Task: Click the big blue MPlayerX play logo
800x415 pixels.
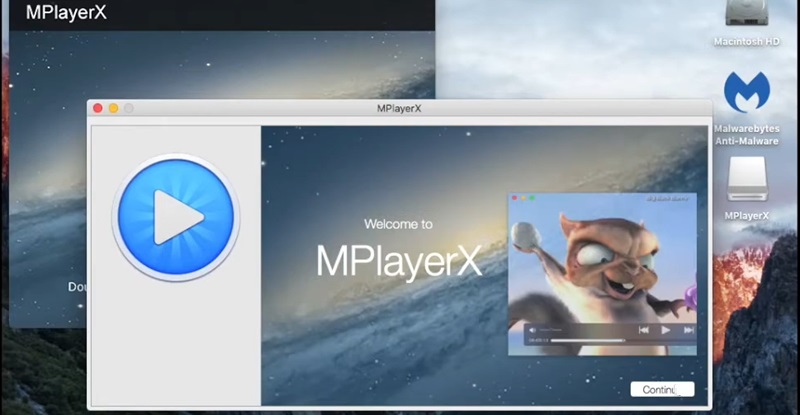Action: [x=176, y=217]
